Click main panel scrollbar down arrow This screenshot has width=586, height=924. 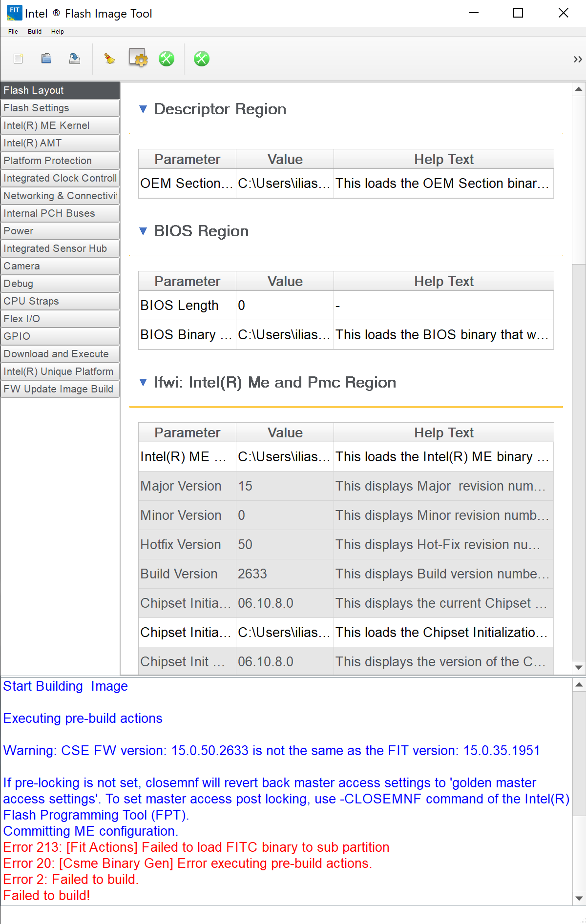[579, 667]
